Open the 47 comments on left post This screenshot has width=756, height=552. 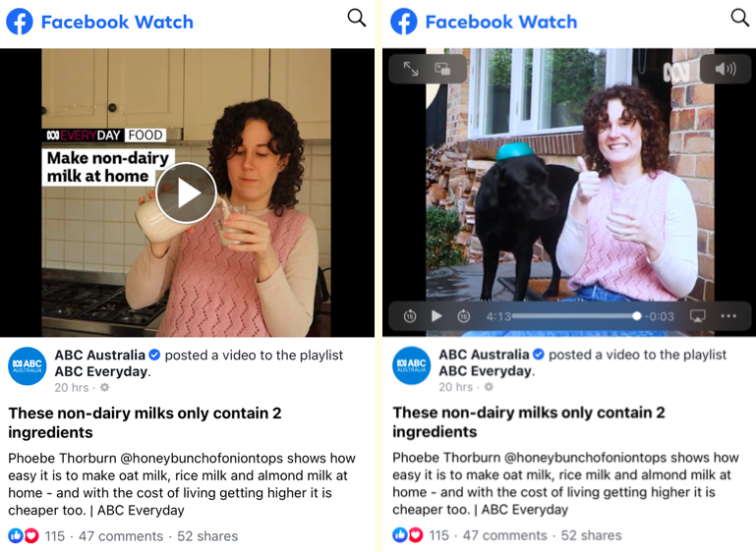(x=121, y=536)
